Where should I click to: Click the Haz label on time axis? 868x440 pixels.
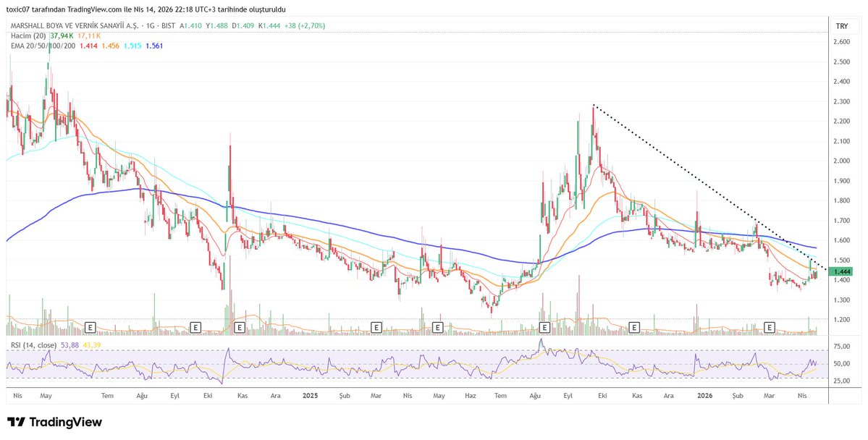pos(471,396)
